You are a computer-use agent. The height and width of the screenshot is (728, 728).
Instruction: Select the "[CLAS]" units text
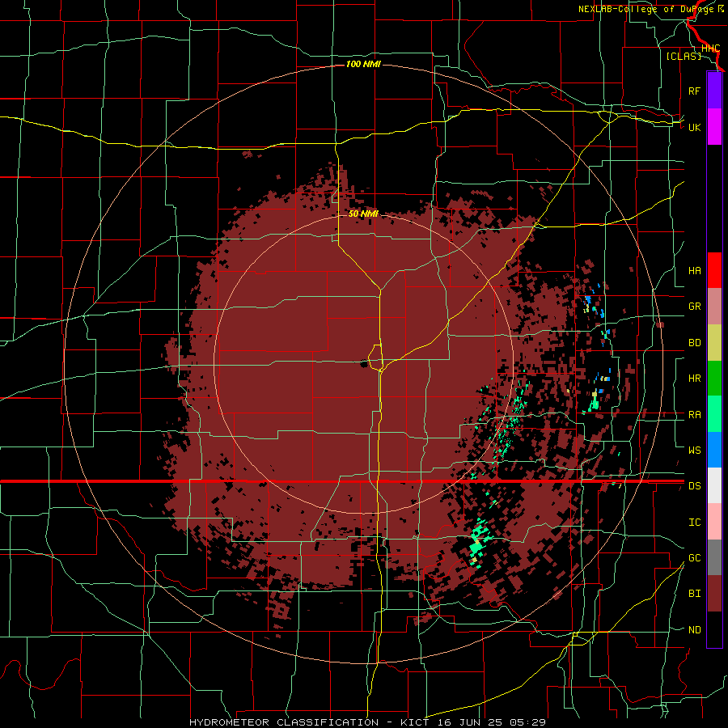(684, 56)
